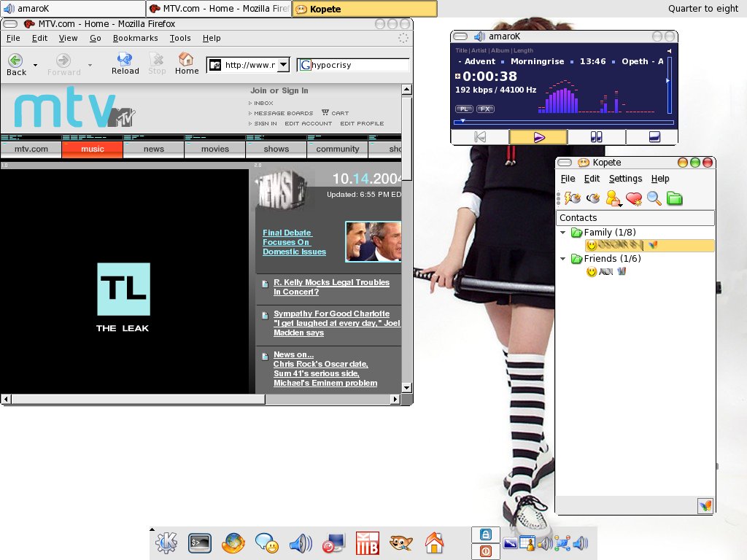Click the Reload icon in Firefox
The width and height of the screenshot is (747, 560).
125,59
